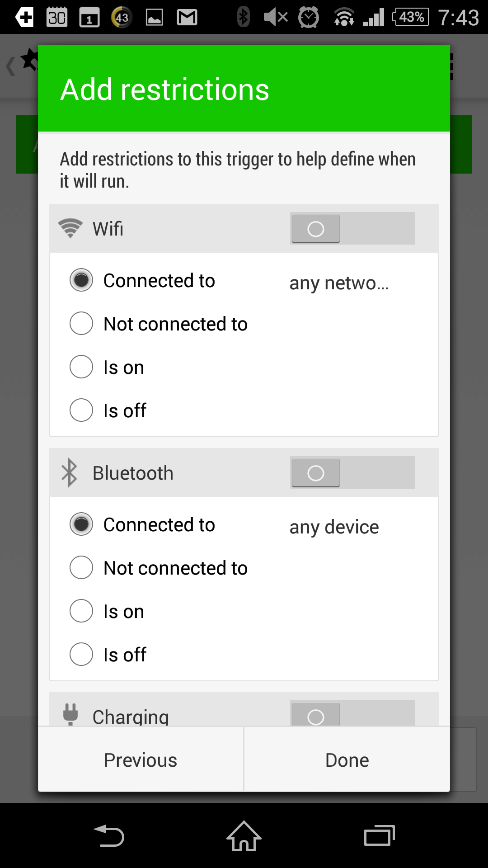This screenshot has height=868, width=488.
Task: Select Wifi 'Is on' radio option
Action: (107, 367)
